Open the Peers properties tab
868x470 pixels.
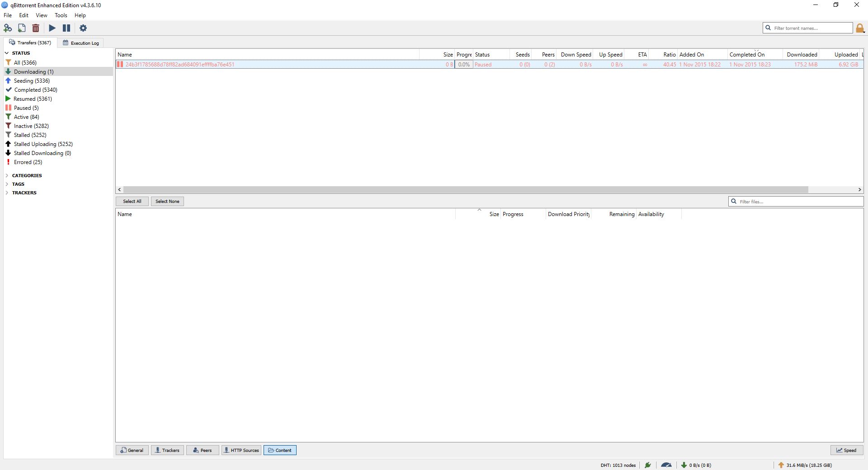pos(203,450)
